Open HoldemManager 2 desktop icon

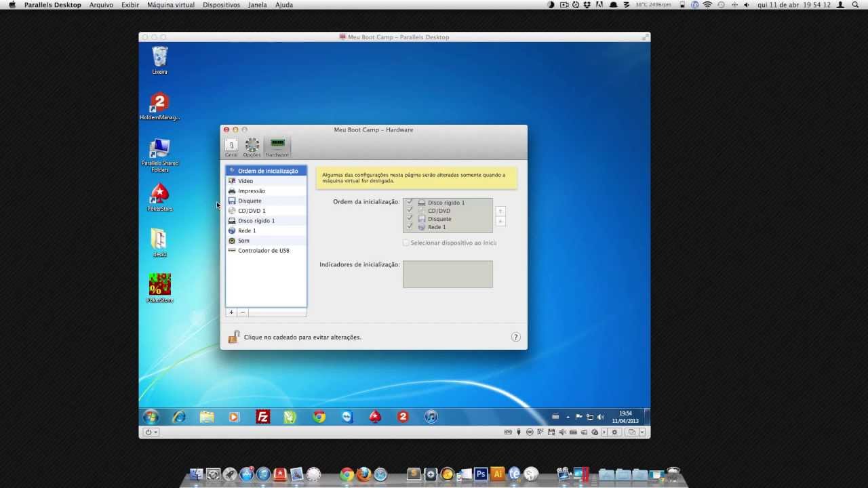click(160, 106)
